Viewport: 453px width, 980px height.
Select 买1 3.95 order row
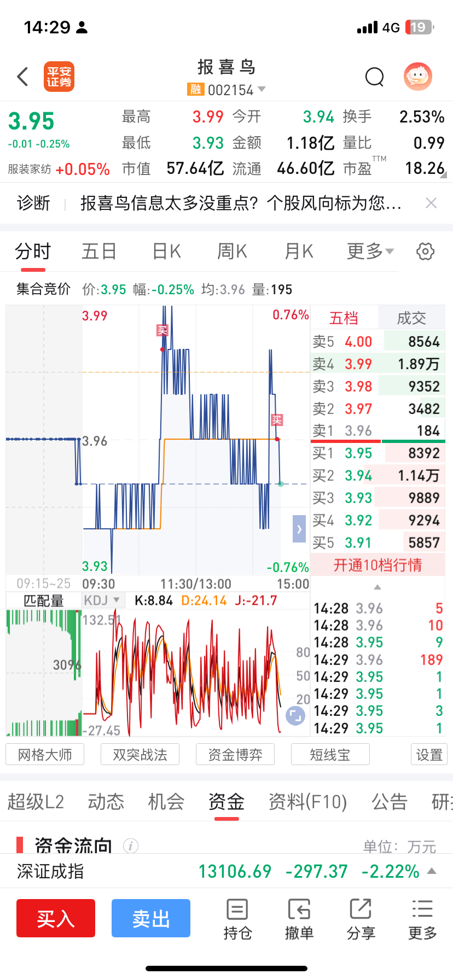click(x=377, y=453)
